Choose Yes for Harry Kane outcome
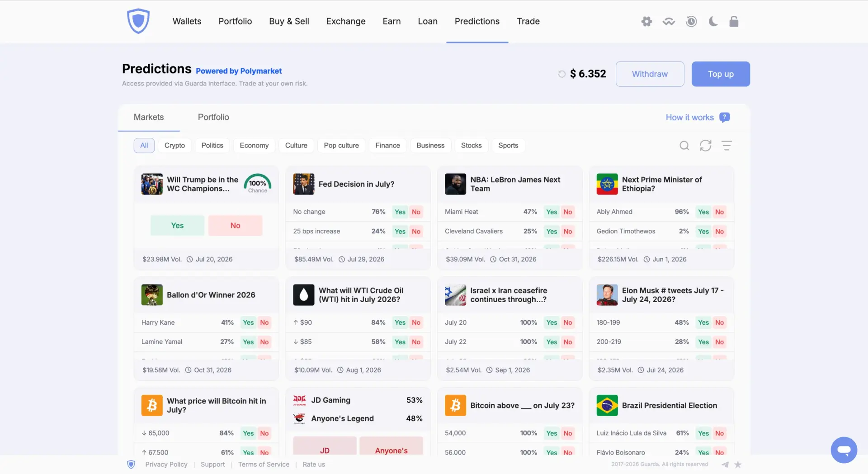This screenshot has height=474, width=868. (x=248, y=322)
